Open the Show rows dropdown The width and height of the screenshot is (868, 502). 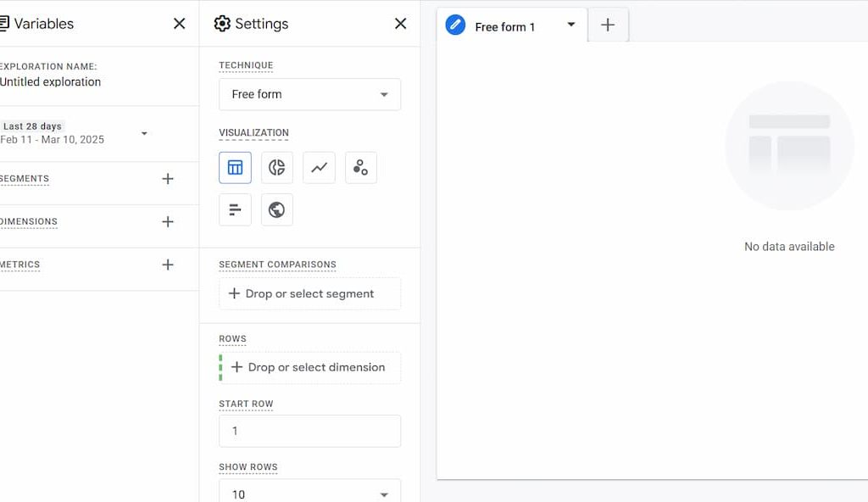(309, 492)
